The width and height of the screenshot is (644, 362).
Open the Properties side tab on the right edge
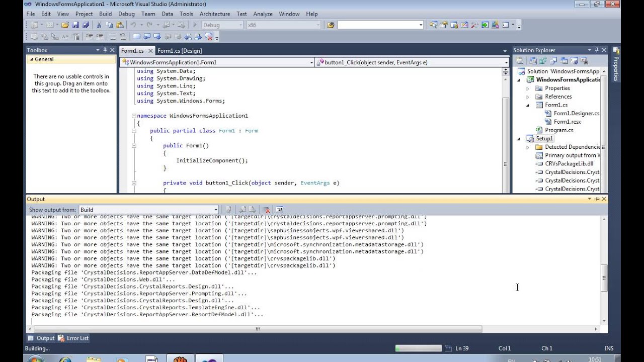click(616, 64)
